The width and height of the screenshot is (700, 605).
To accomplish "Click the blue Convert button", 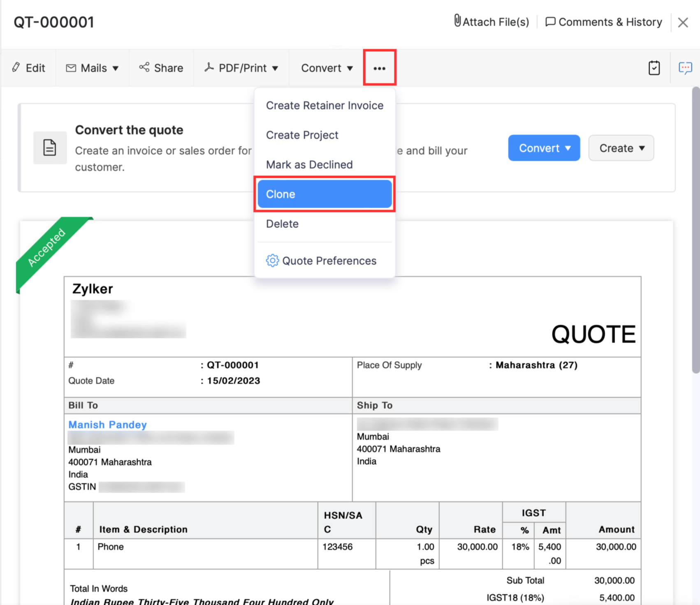I will (x=544, y=148).
